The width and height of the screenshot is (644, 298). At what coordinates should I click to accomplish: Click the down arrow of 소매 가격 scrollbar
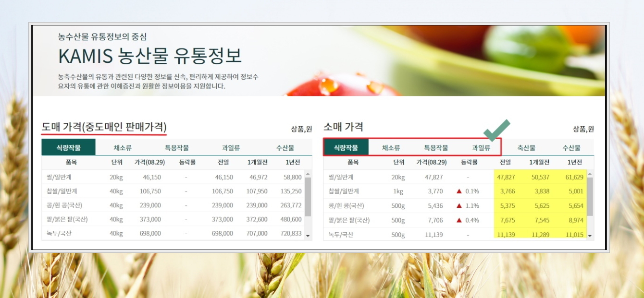(590, 237)
